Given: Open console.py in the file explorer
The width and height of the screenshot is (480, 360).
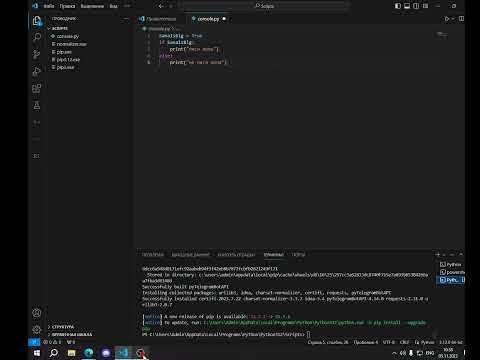Looking at the screenshot, I should [x=68, y=36].
